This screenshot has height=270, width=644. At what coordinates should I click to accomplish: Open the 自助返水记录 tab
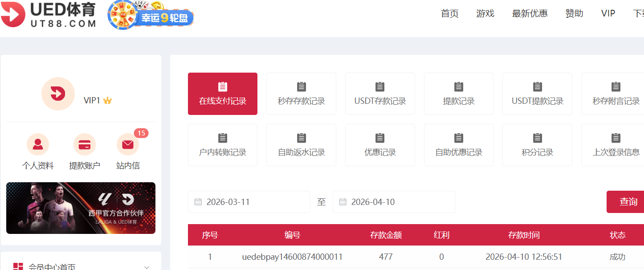(x=302, y=145)
